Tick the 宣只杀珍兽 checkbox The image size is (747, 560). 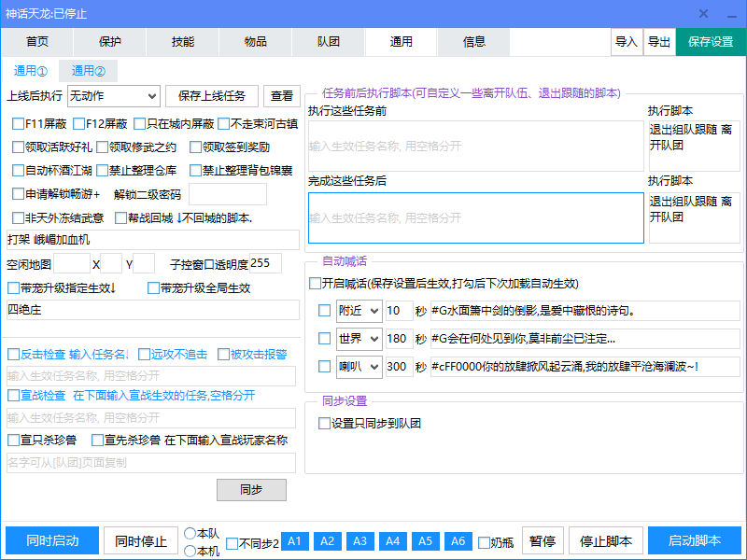click(x=13, y=440)
